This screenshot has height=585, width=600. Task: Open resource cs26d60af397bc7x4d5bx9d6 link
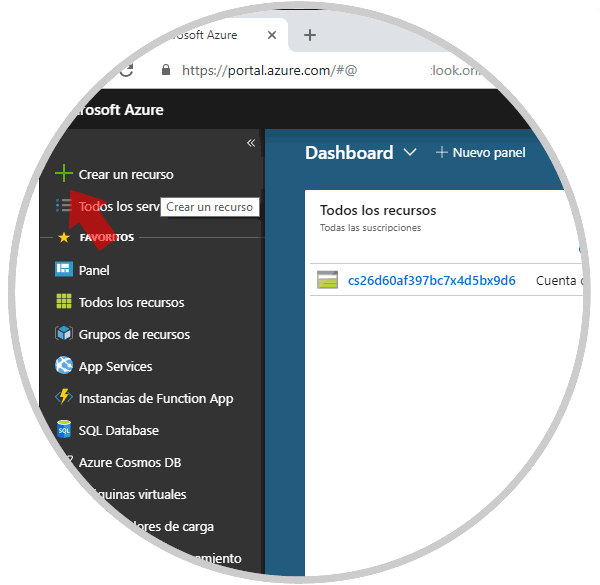[x=432, y=280]
